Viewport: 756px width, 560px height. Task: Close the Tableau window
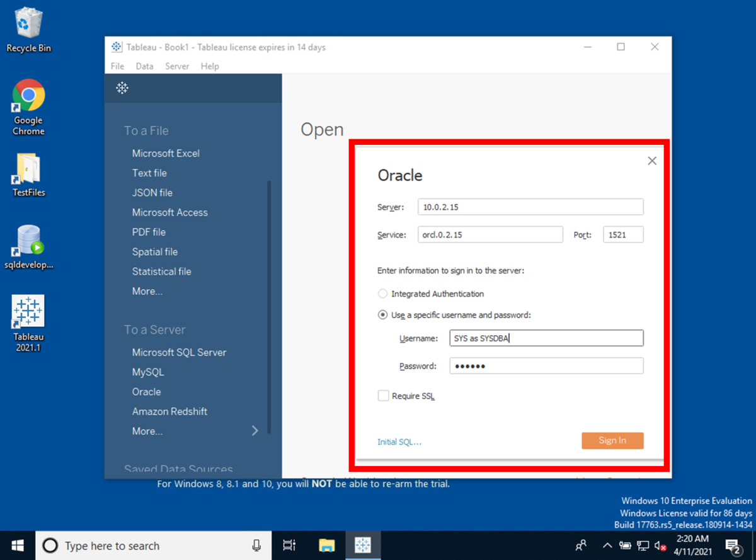[655, 47]
